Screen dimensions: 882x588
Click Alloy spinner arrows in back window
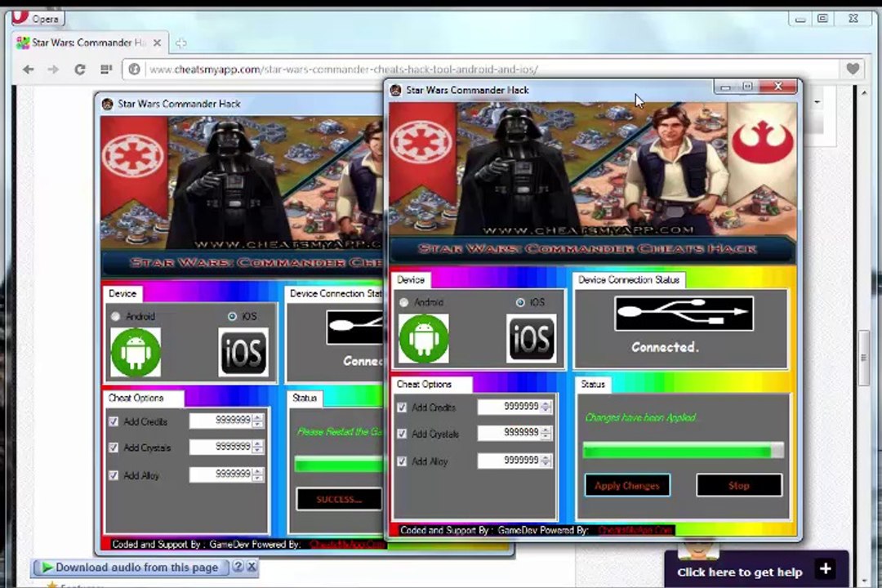[x=257, y=474]
